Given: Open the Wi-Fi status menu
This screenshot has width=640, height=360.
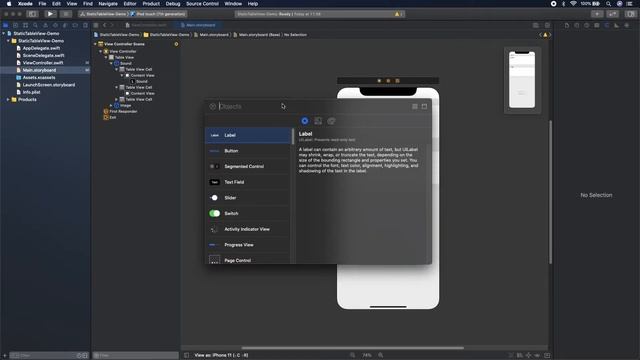Looking at the screenshot, I should (573, 4).
